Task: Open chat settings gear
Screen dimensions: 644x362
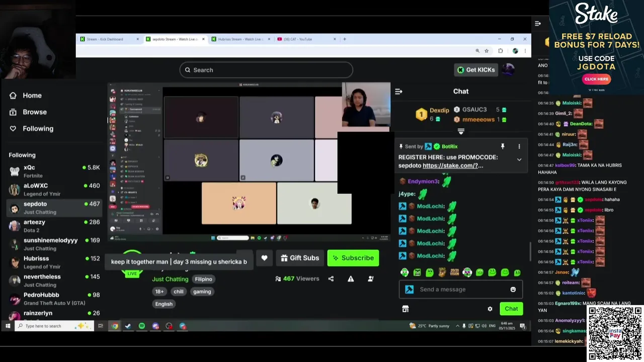Action: click(x=490, y=309)
